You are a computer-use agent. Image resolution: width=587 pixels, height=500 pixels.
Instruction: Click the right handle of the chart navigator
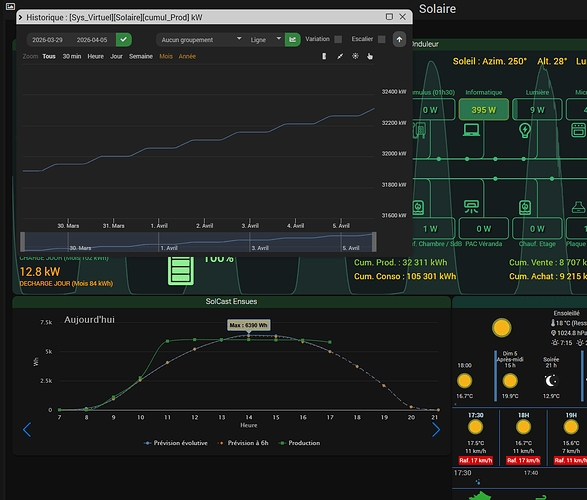[374, 242]
